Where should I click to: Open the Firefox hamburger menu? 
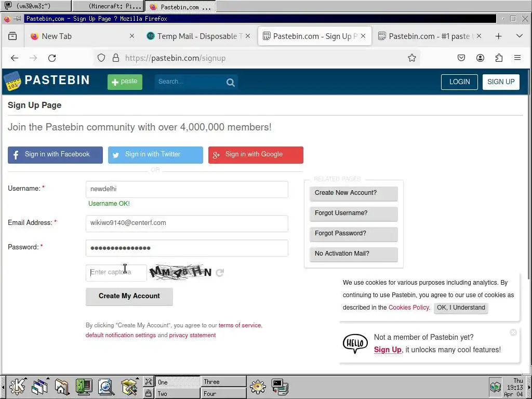[x=517, y=58]
